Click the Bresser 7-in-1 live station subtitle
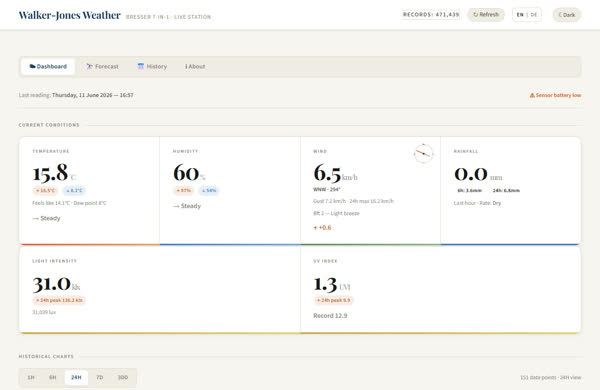This screenshot has height=390, width=600. [168, 17]
